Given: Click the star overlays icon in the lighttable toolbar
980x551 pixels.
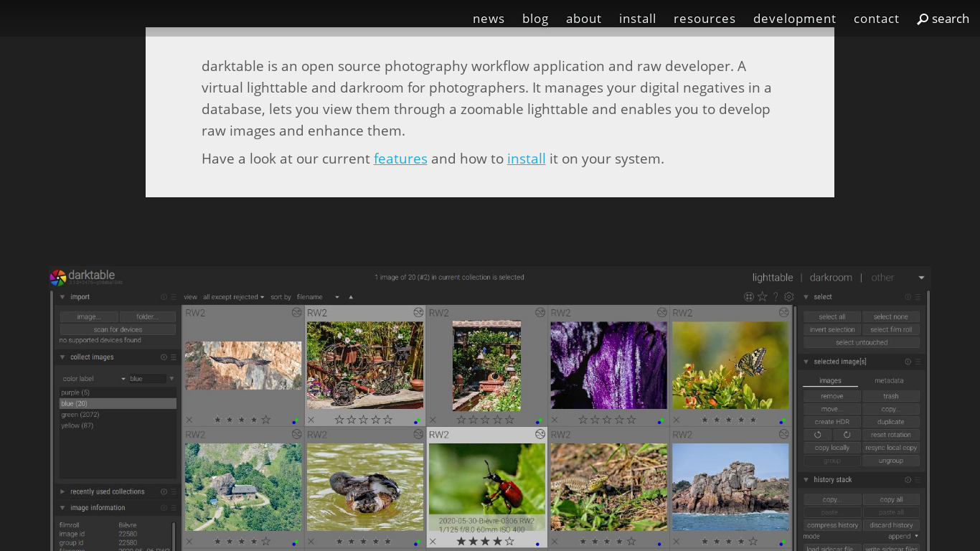Looking at the screenshot, I should pyautogui.click(x=762, y=297).
